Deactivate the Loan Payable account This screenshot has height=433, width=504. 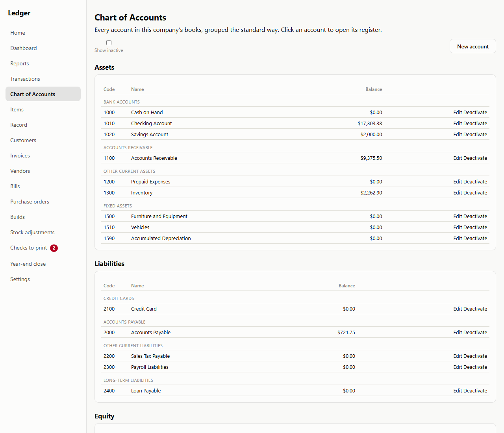pos(475,390)
